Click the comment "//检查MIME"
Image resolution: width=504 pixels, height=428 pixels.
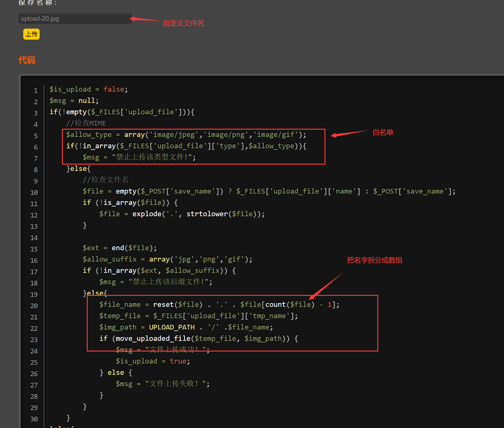click(x=86, y=123)
